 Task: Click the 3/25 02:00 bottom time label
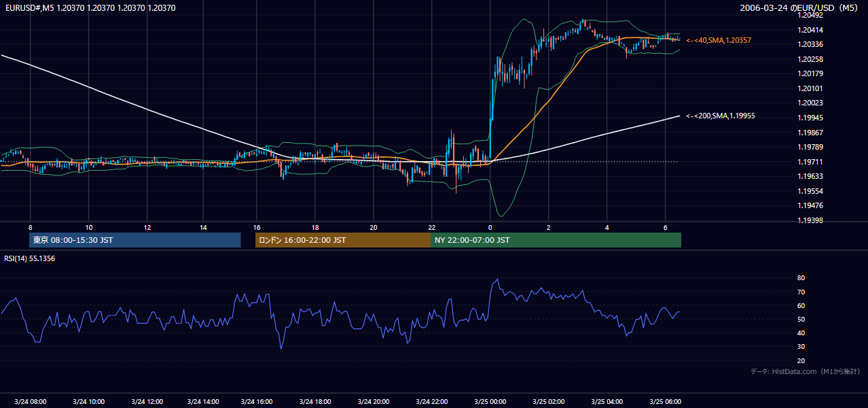tap(549, 402)
